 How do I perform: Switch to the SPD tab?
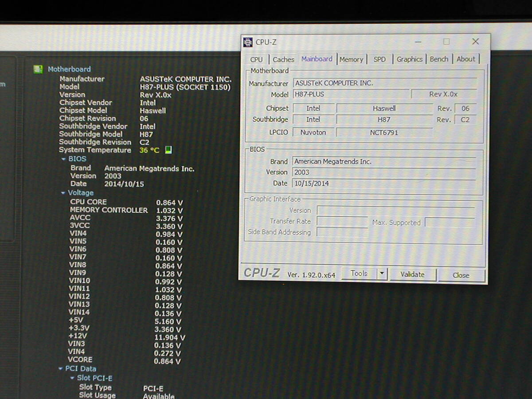click(379, 59)
